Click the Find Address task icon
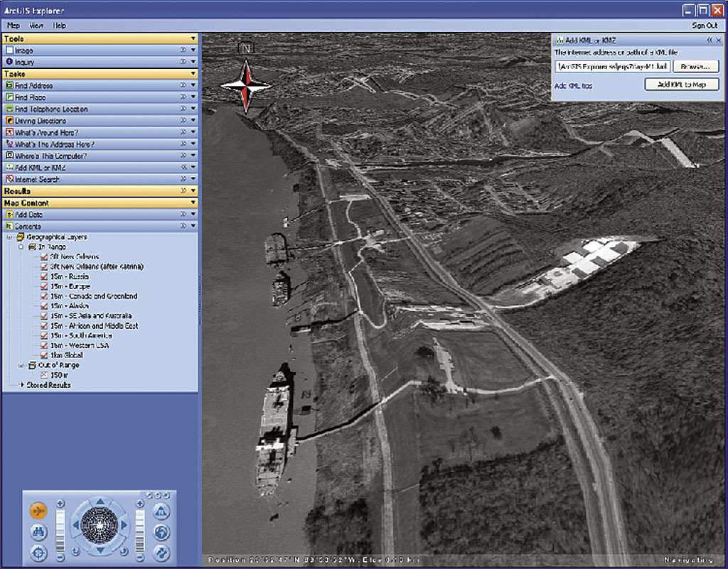Image resolution: width=728 pixels, height=569 pixels. click(9, 85)
